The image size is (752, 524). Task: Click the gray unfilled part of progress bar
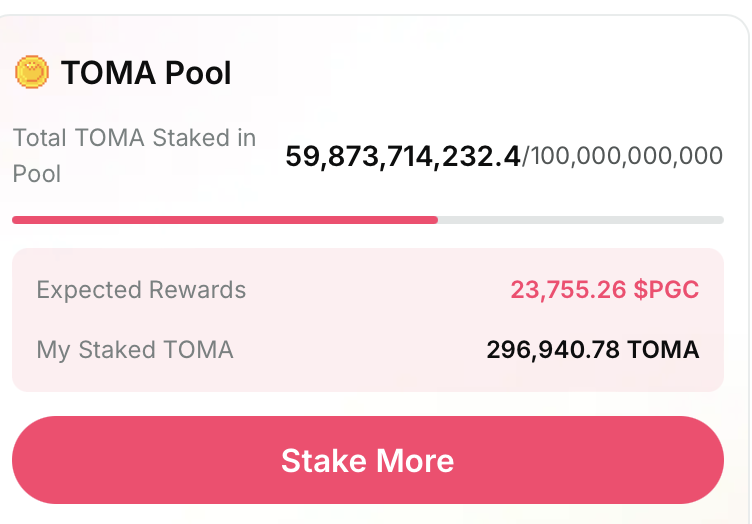pyautogui.click(x=580, y=220)
